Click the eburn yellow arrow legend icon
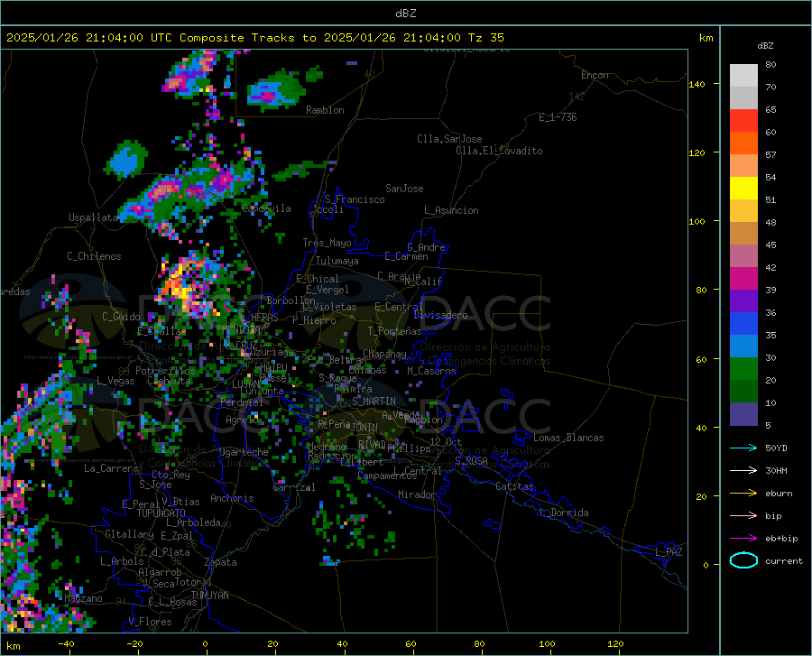Image resolution: width=812 pixels, height=656 pixels. pyautogui.click(x=743, y=493)
